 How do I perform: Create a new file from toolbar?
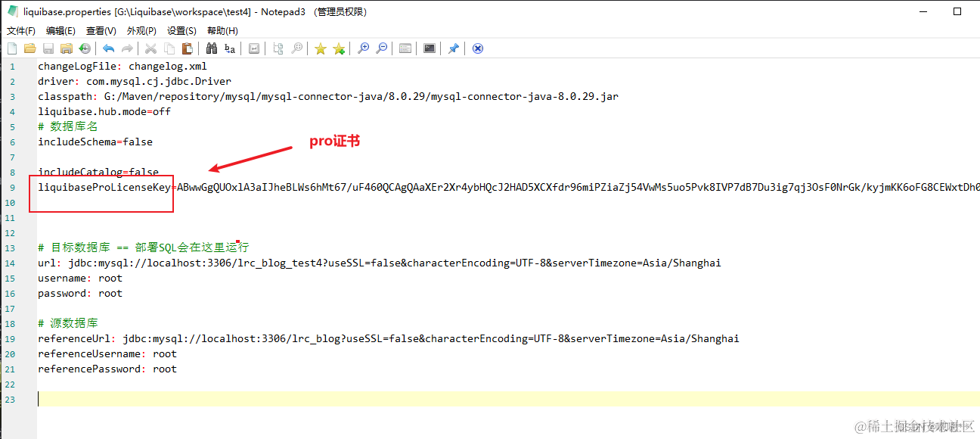pos(11,48)
